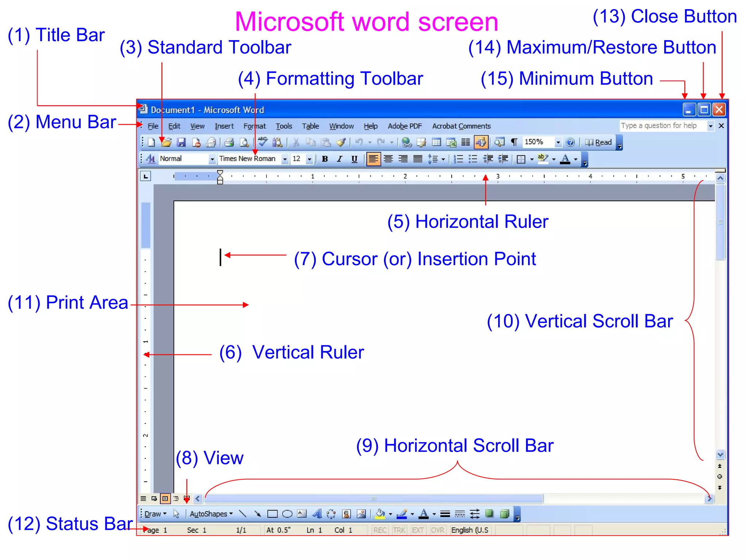Screen dimensions: 747x560
Task: Apply the formatting toolbar Font Color
Action: [565, 159]
